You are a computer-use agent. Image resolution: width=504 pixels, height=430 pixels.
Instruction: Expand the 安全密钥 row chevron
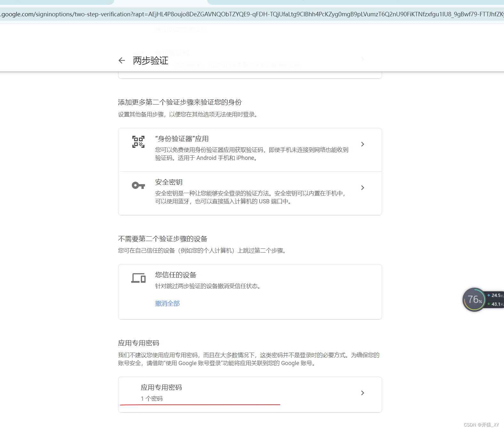363,188
